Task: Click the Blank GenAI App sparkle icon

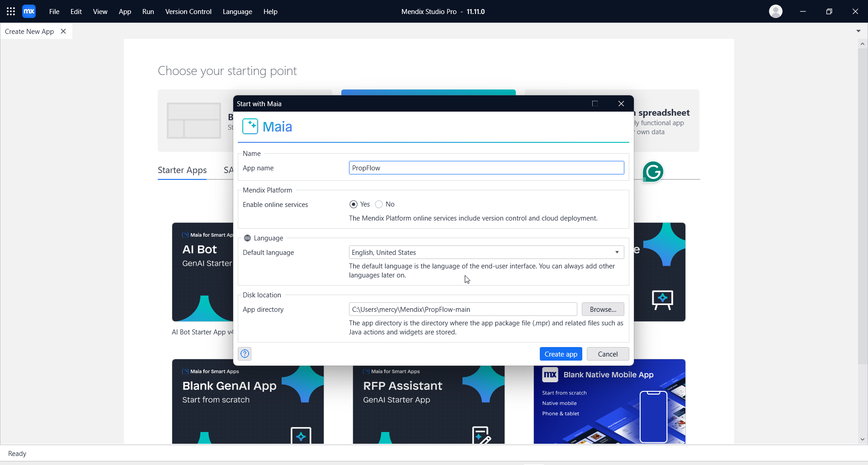Action: (301, 436)
